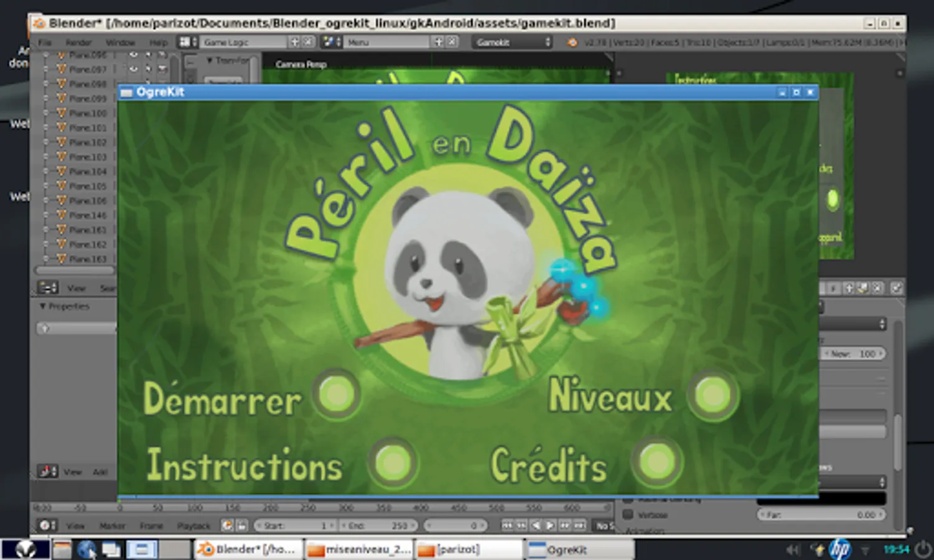The height and width of the screenshot is (560, 934).
Task: Select Plane.146 in the outliner
Action: pos(88,215)
